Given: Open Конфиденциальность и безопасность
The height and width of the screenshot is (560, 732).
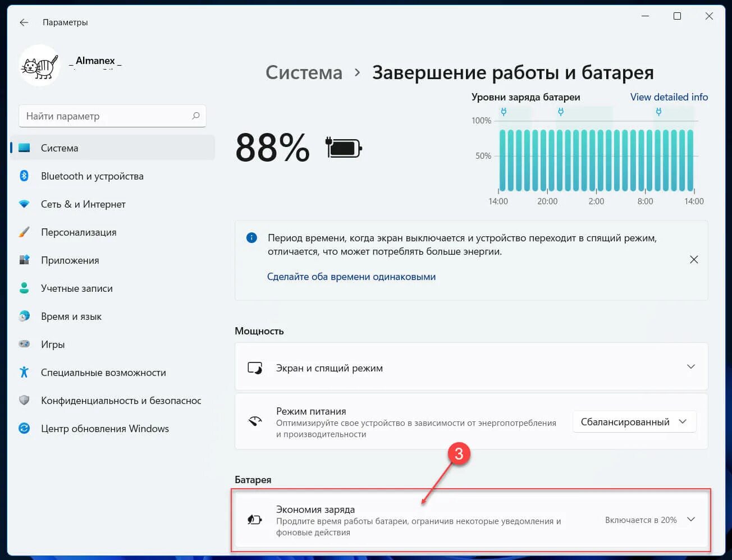Looking at the screenshot, I should tap(112, 401).
